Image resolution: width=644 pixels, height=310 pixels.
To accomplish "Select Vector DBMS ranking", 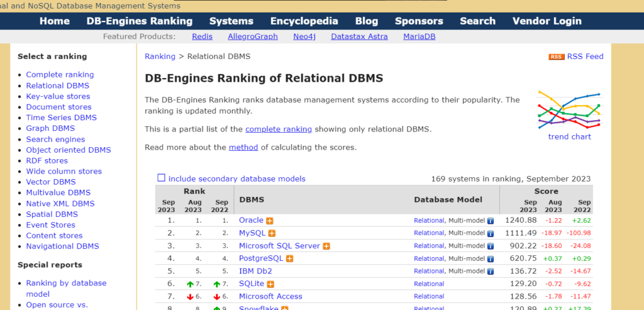I will pyautogui.click(x=51, y=182).
